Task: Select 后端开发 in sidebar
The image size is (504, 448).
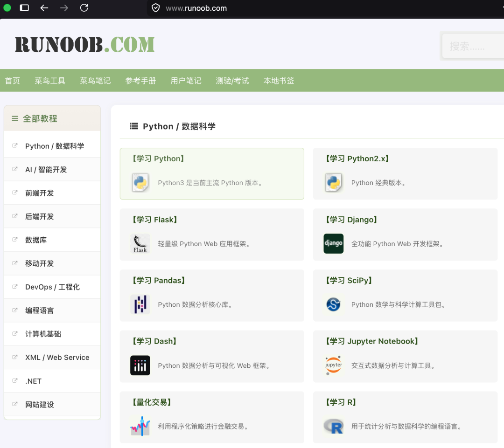Action: point(52,216)
